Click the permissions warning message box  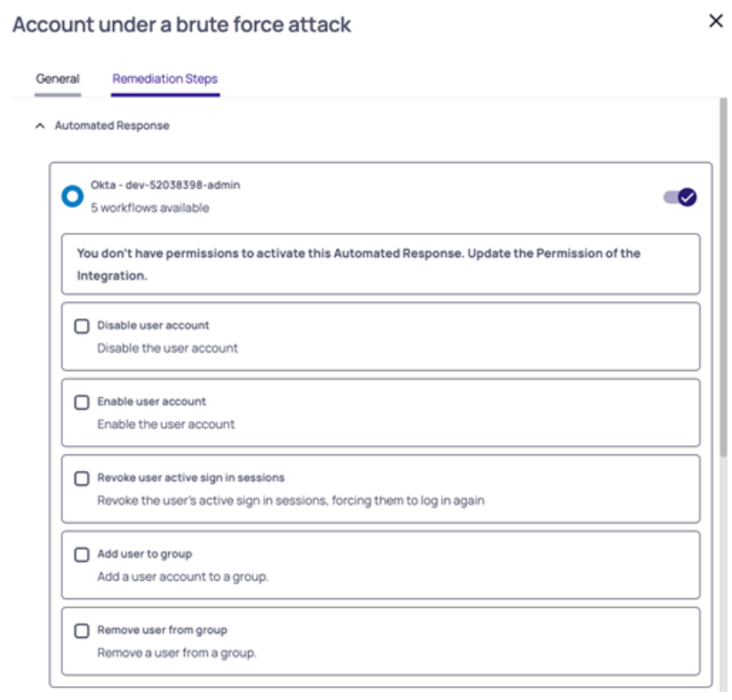point(380,264)
